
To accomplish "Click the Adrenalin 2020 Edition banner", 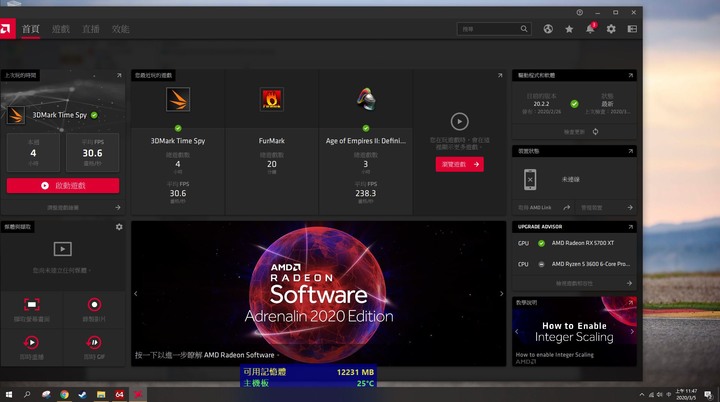I will (319, 294).
